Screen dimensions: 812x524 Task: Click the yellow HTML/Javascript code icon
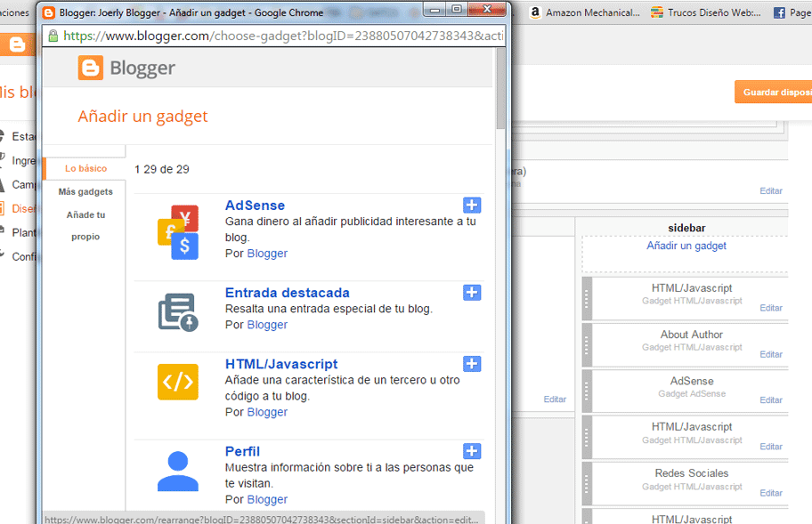coord(178,383)
